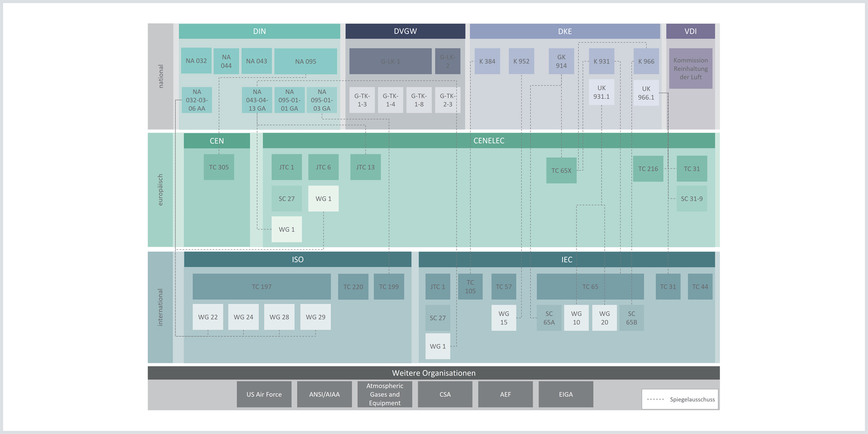Image resolution: width=868 pixels, height=434 pixels.
Task: Click the DVGW header block
Action: pyautogui.click(x=405, y=31)
